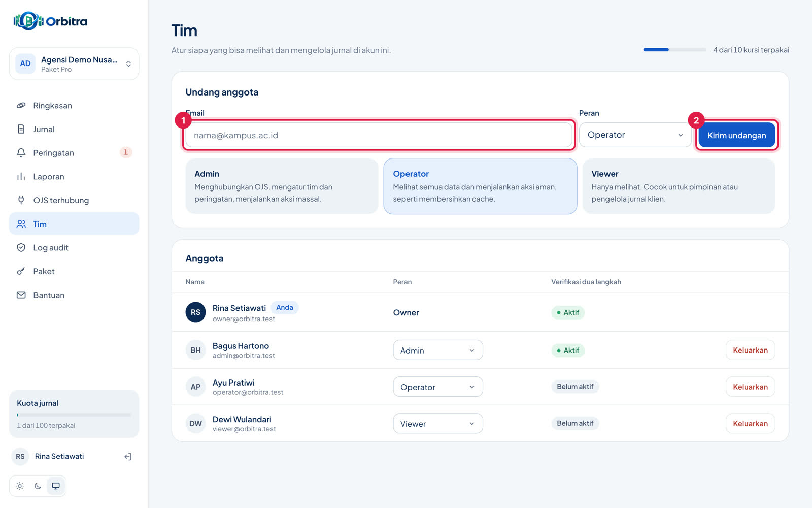Image resolution: width=812 pixels, height=508 pixels.
Task: Click the AP avatar of Ayu Pratiwi
Action: coord(195,387)
